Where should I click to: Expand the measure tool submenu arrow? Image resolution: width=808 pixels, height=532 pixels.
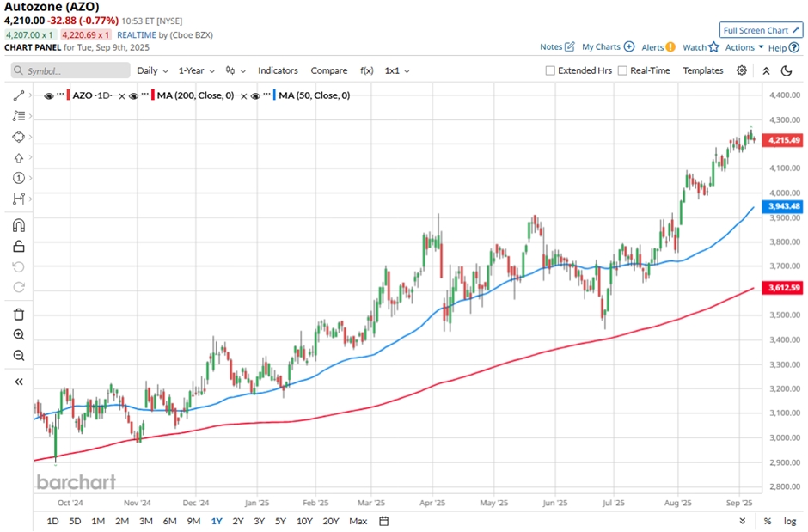31,199
